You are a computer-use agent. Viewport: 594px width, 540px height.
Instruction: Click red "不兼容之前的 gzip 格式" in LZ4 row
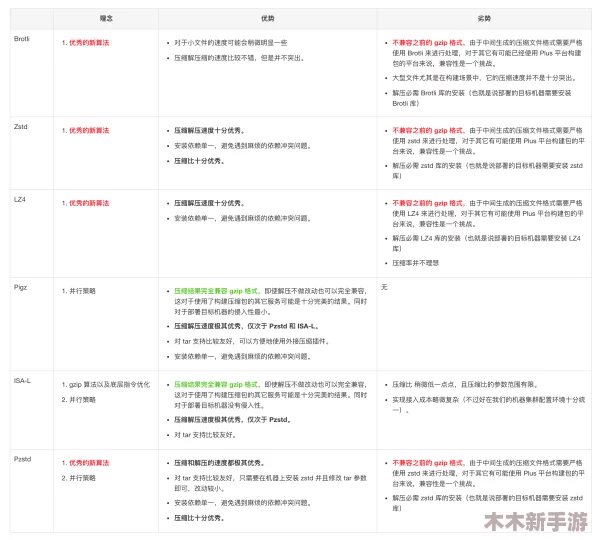428,203
